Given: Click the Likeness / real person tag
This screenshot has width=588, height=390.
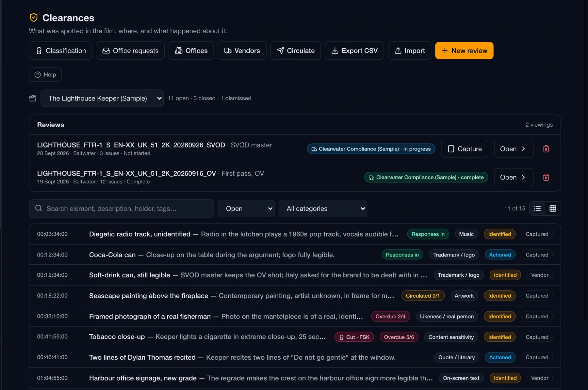Looking at the screenshot, I should (x=447, y=316).
